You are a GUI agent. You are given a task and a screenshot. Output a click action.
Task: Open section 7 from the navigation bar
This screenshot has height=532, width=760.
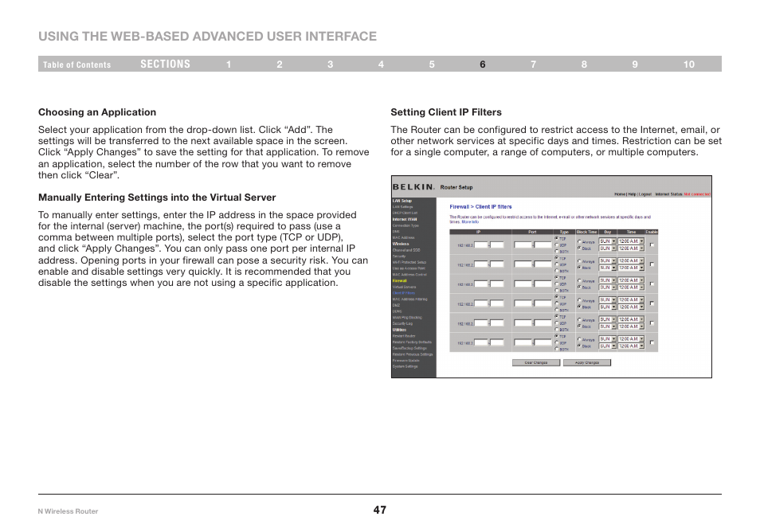point(533,65)
